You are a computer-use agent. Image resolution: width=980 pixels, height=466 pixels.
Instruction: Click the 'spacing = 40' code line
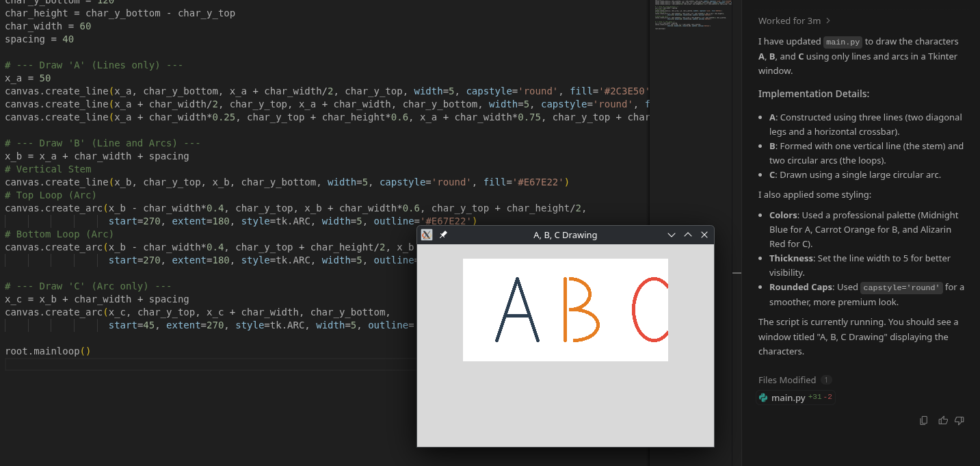(39, 39)
